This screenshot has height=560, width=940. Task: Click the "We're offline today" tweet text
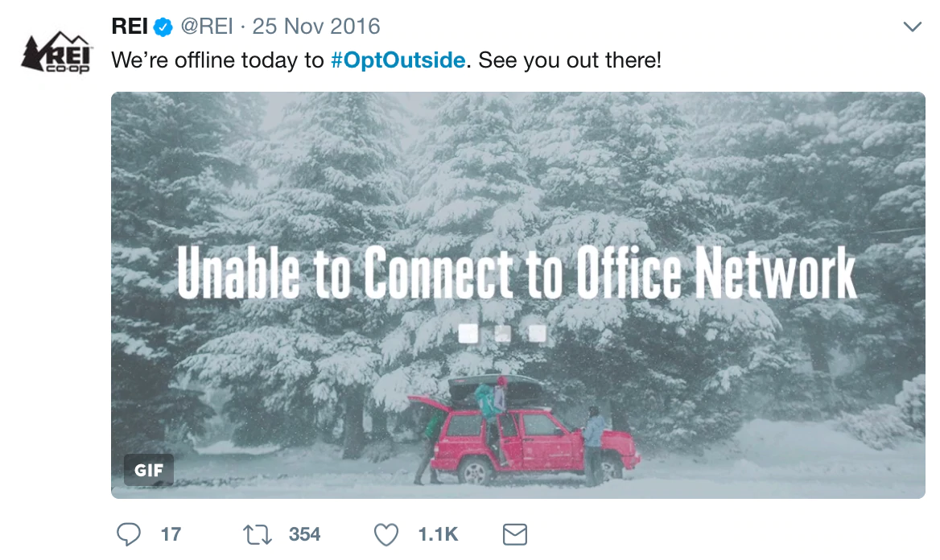tap(217, 60)
